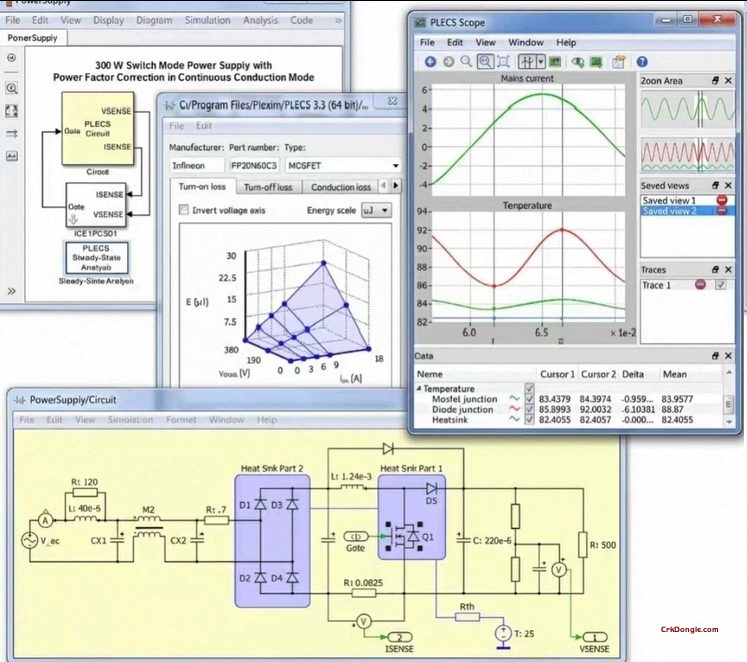Enable Invert voltage axis checkbox
This screenshot has height=662, width=747.
point(183,210)
